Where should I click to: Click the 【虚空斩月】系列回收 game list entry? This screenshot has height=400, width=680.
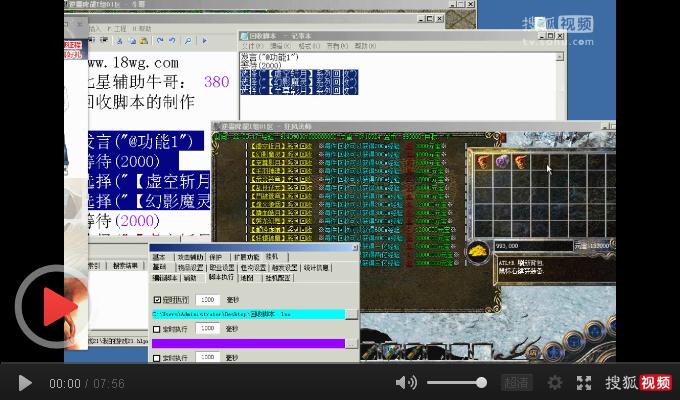[x=281, y=146]
